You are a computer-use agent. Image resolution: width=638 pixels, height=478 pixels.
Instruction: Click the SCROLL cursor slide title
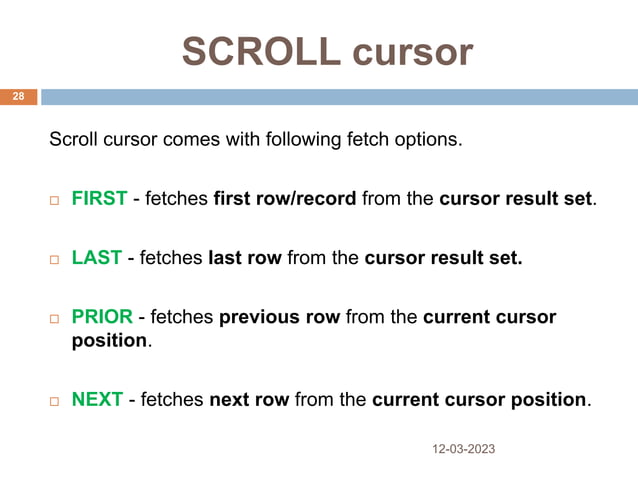(x=328, y=51)
